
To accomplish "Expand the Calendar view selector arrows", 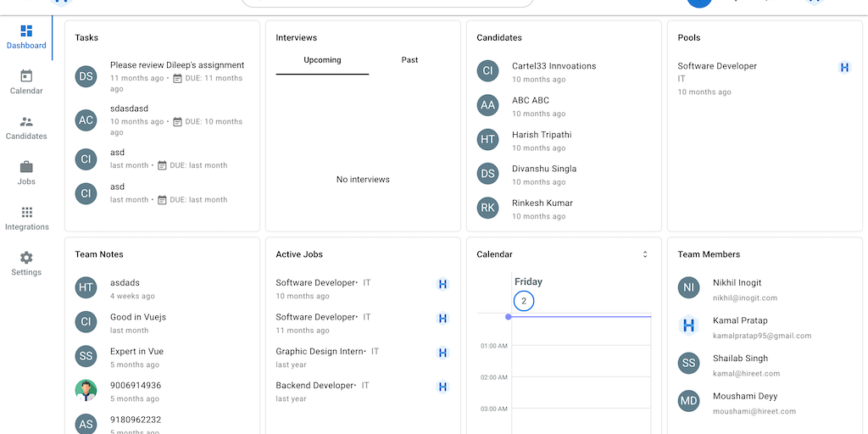I will click(x=644, y=254).
